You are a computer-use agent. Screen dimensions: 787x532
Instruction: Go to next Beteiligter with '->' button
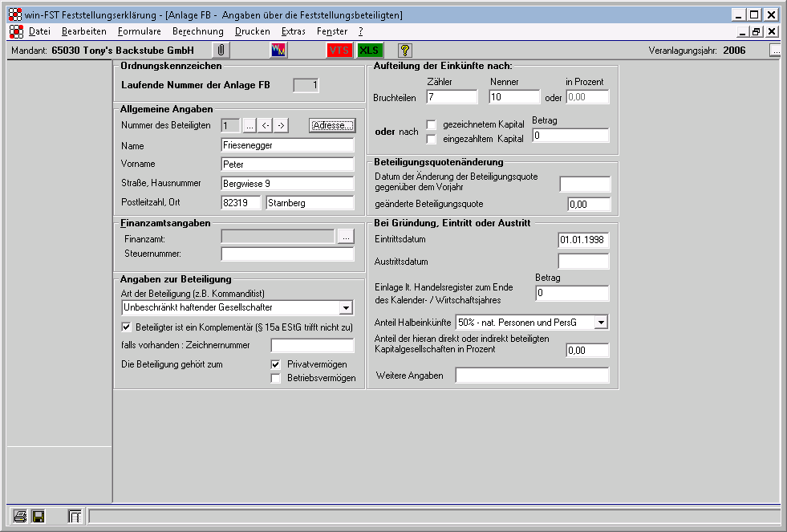point(281,126)
